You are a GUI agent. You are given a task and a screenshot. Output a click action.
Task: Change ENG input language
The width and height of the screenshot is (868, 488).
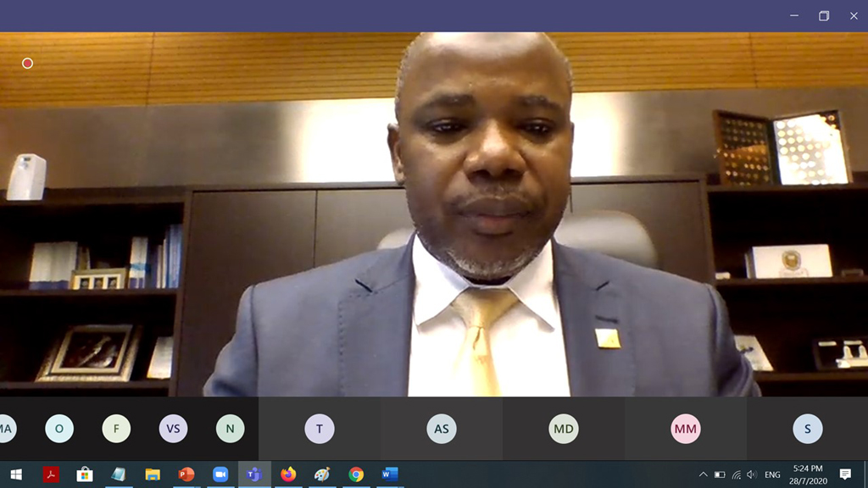pyautogui.click(x=772, y=474)
